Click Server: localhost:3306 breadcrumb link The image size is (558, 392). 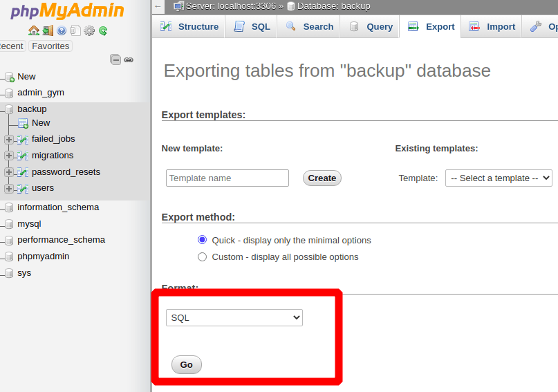click(231, 6)
